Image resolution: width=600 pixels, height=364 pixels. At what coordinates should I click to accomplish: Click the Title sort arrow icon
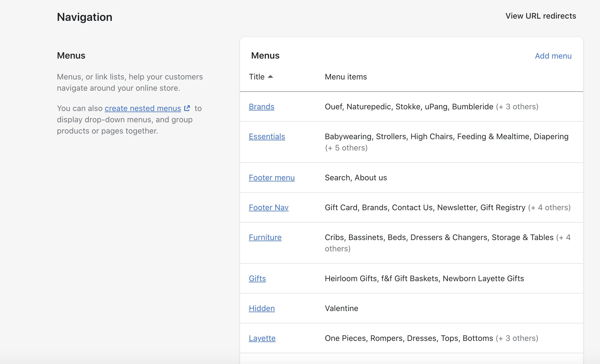(270, 77)
